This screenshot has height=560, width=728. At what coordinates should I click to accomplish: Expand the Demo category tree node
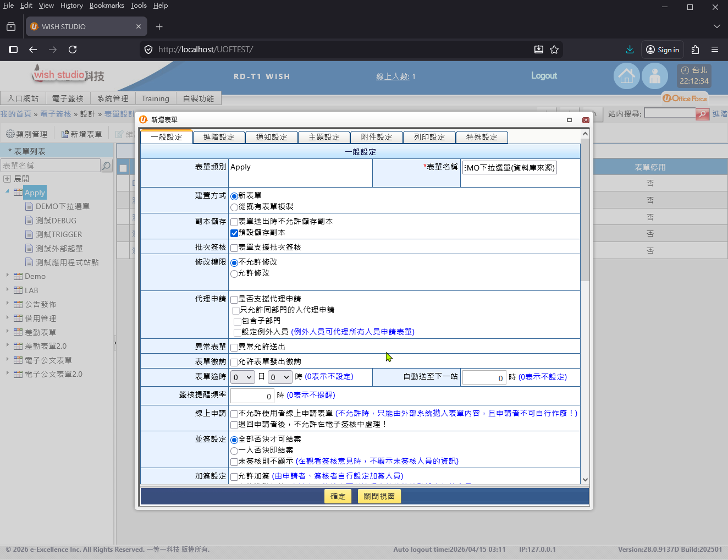click(x=7, y=276)
